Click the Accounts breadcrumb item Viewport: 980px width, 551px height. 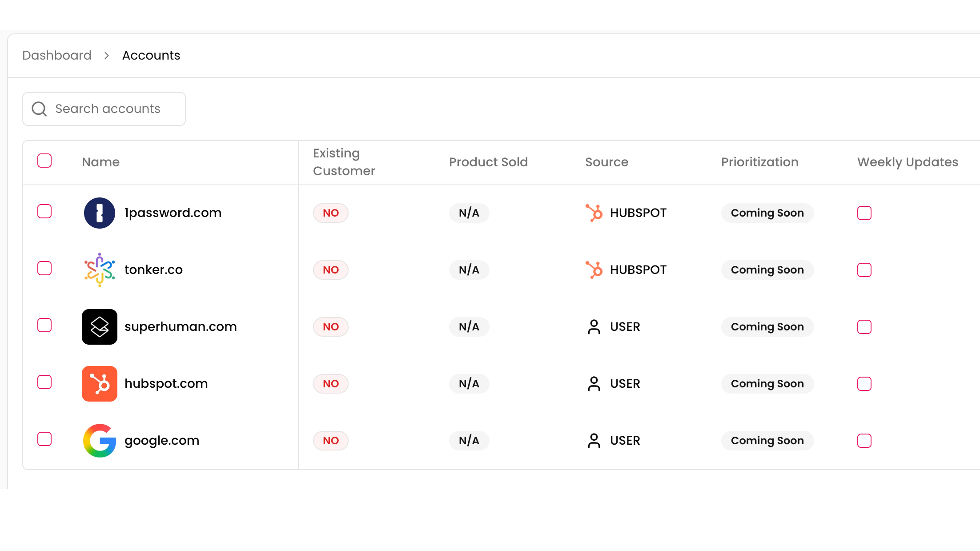tap(151, 56)
